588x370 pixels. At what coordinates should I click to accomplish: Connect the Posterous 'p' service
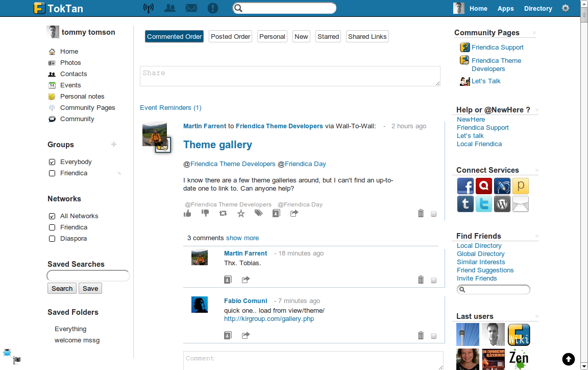[x=521, y=186]
